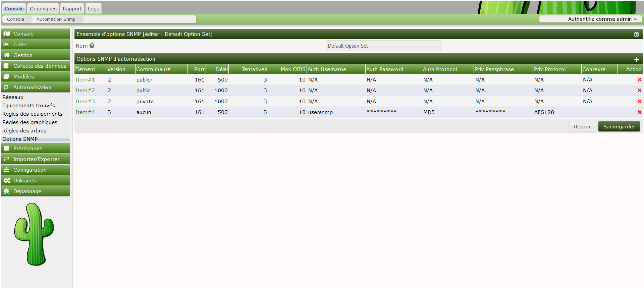Remove Item#2 with the red X
Screen dimensions: 644x288
639,91
